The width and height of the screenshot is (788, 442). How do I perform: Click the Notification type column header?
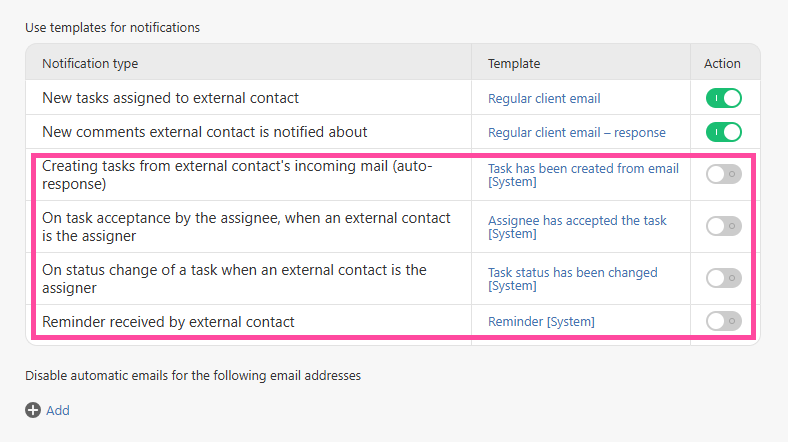click(x=90, y=64)
